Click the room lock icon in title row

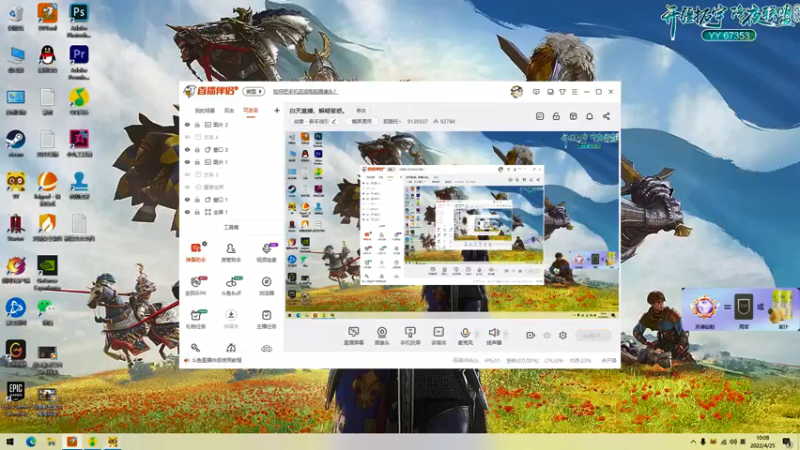[556, 116]
